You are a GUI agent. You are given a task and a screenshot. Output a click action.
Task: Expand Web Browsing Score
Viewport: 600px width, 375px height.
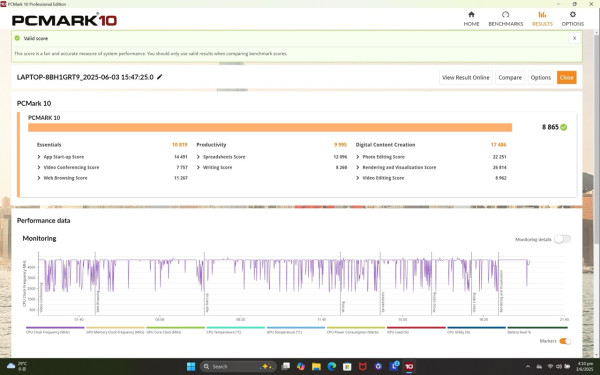pos(39,178)
